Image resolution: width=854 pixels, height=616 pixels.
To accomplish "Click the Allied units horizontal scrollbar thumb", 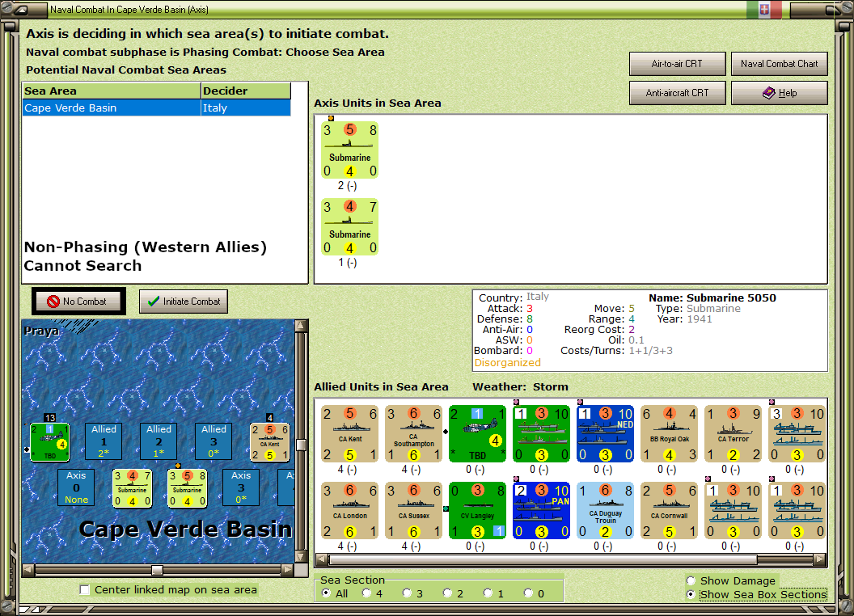I will (543, 559).
